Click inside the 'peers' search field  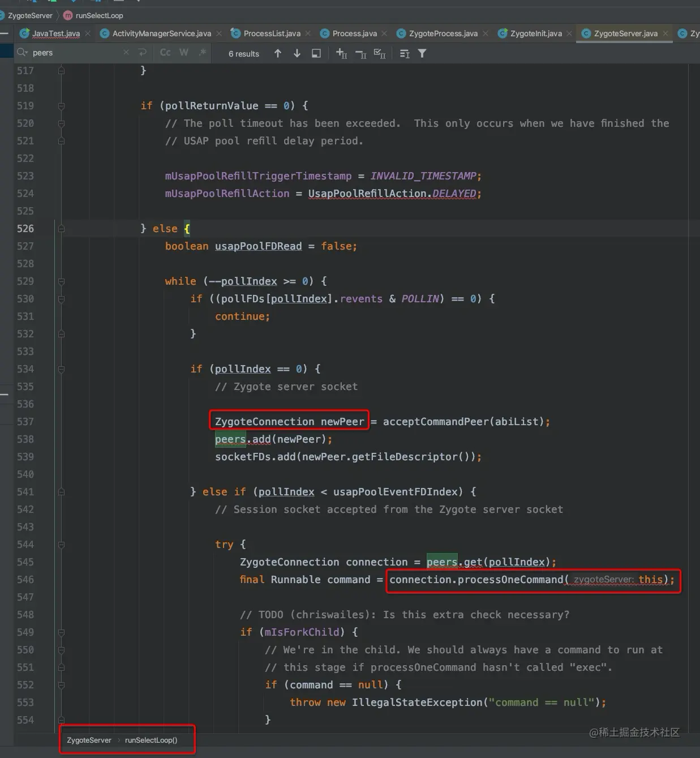click(76, 53)
